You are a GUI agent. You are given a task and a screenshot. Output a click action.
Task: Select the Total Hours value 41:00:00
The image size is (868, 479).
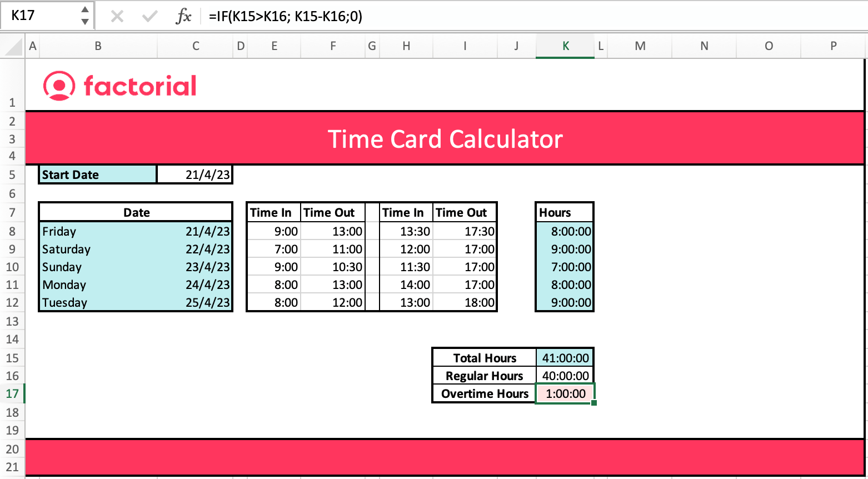point(565,357)
